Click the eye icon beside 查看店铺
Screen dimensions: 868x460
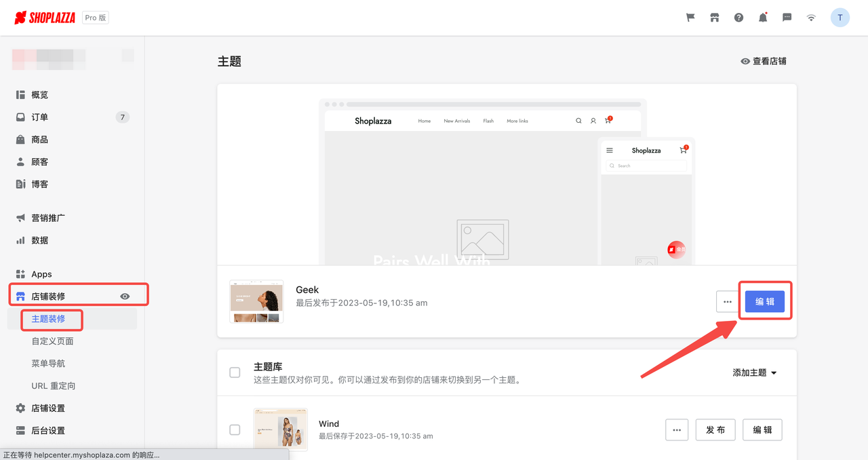pos(745,61)
